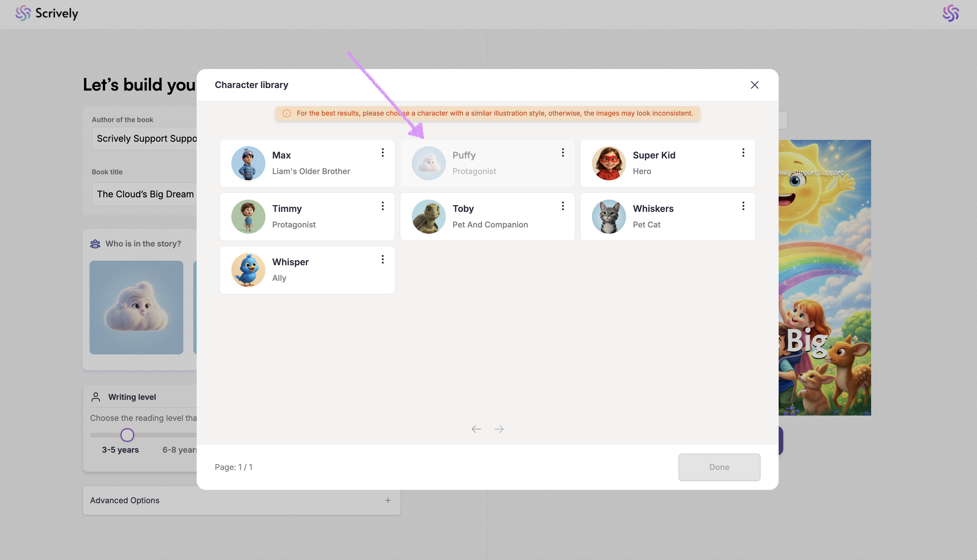Click the Puffy cloud thumbnail in story
The width and height of the screenshot is (977, 560).
point(136,307)
